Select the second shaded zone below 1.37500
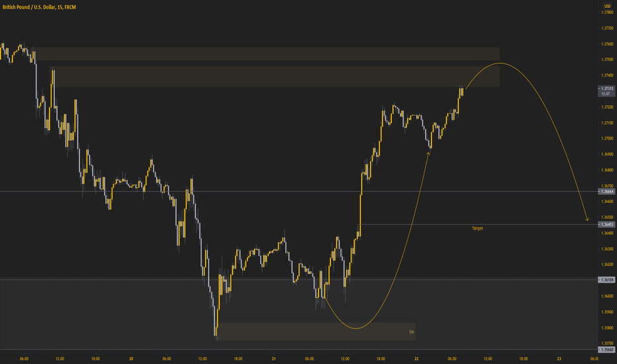Screen dimensions: 617x364 click(x=275, y=76)
